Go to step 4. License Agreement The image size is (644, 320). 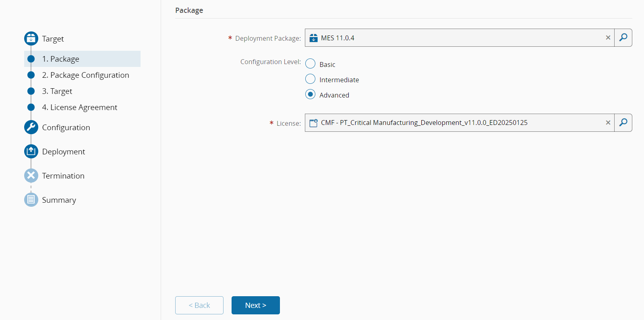[80, 107]
